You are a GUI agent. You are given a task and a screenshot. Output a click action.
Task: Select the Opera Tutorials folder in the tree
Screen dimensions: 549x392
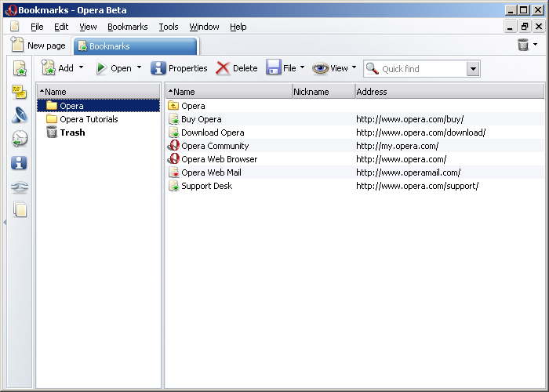click(x=89, y=119)
